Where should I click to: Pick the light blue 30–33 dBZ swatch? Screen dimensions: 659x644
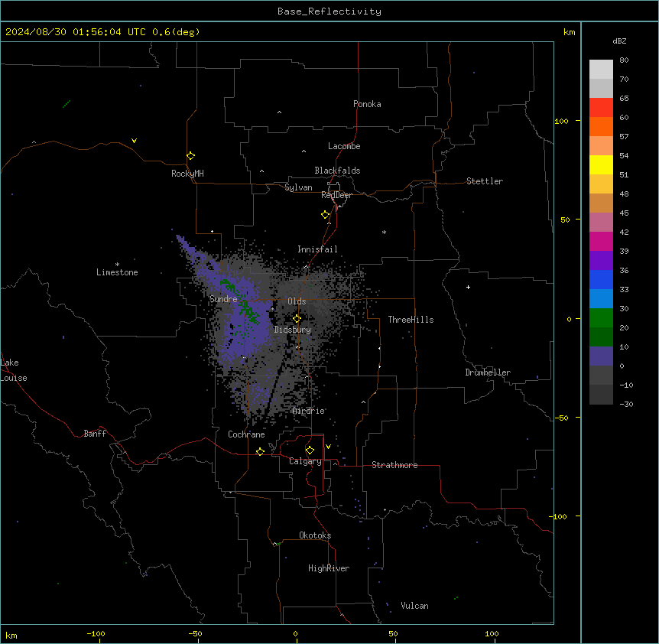coord(601,298)
